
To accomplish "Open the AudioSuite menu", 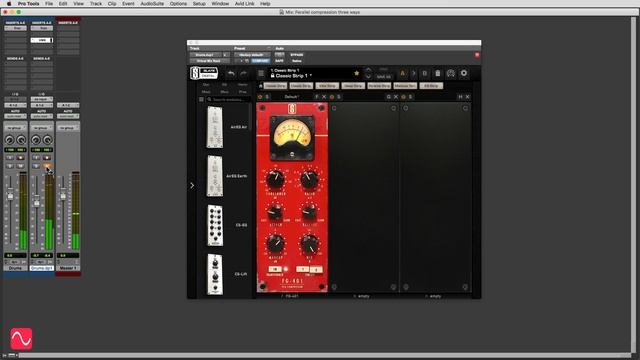I will (152, 4).
